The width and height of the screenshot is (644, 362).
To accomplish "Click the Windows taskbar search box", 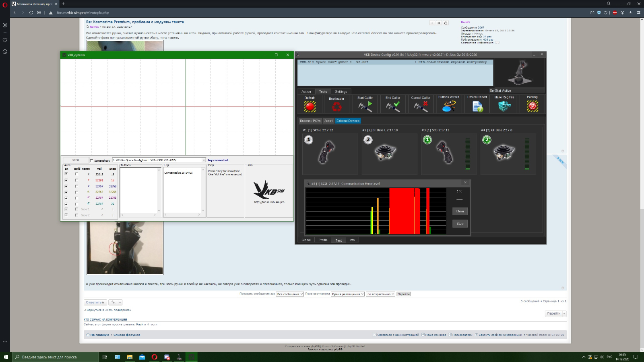I will click(x=55, y=357).
